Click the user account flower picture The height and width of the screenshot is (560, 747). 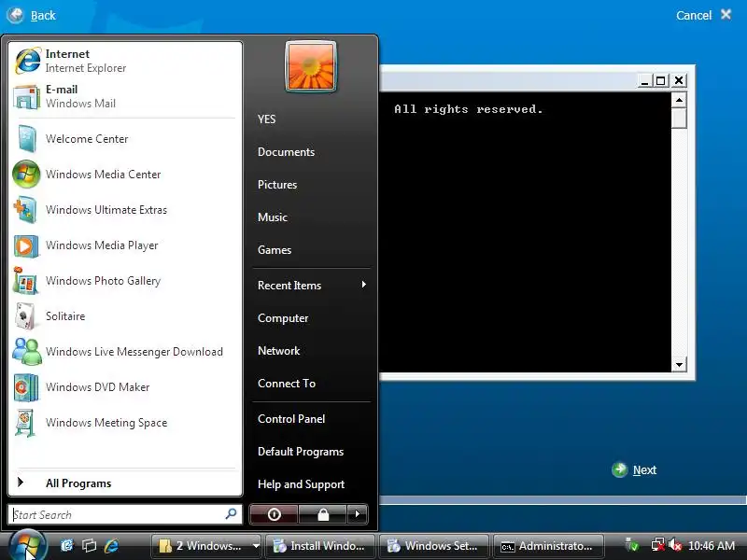pyautogui.click(x=311, y=66)
